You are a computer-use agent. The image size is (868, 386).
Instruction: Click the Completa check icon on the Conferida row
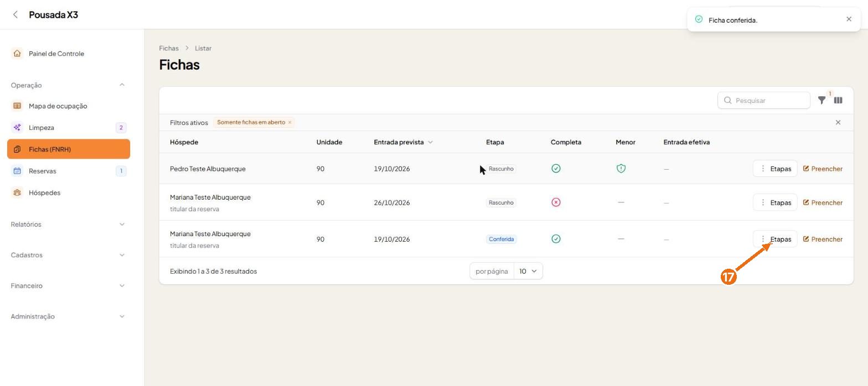[x=556, y=239]
